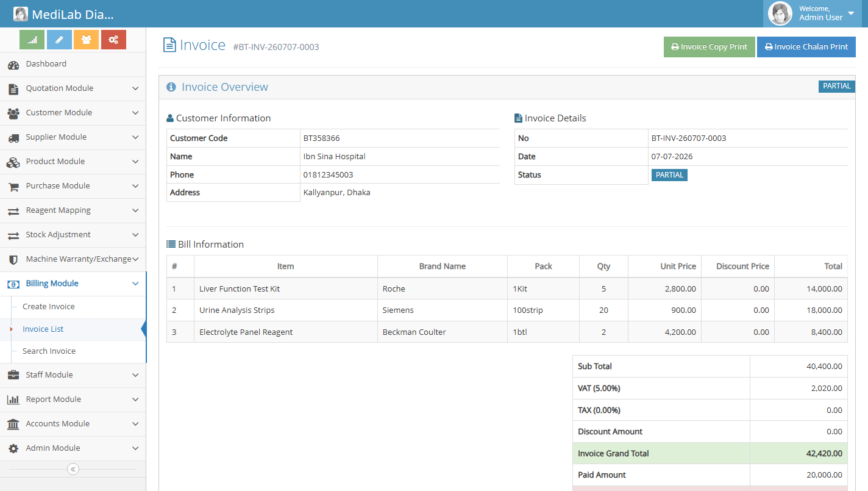Click the Dashboard gauge icon
This screenshot has height=491, width=868.
[x=13, y=65]
